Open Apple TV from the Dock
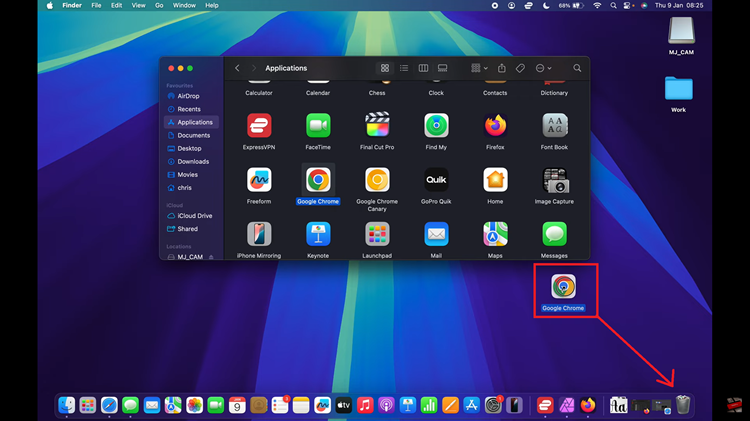 [343, 405]
